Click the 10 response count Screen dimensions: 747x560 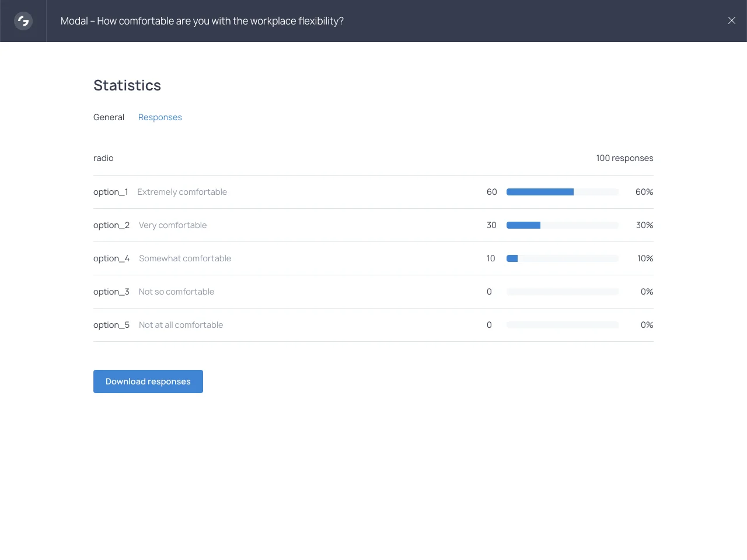tap(491, 258)
